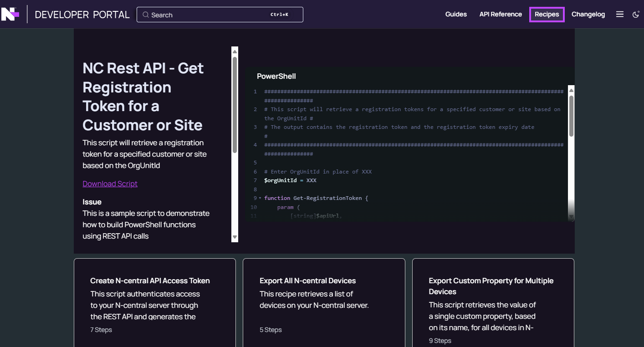Click the '9 Steps' text
Viewport: 644px width, 347px height.
pos(440,341)
